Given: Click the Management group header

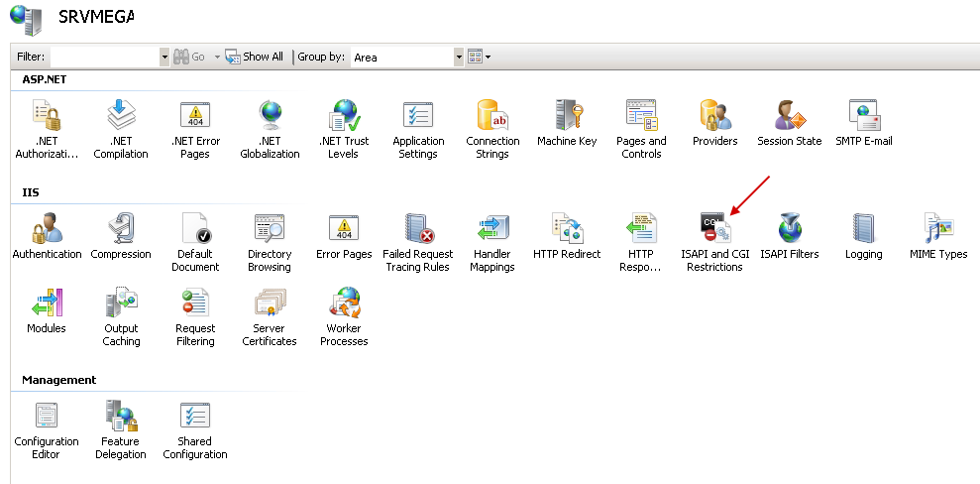Looking at the screenshot, I should (x=58, y=380).
